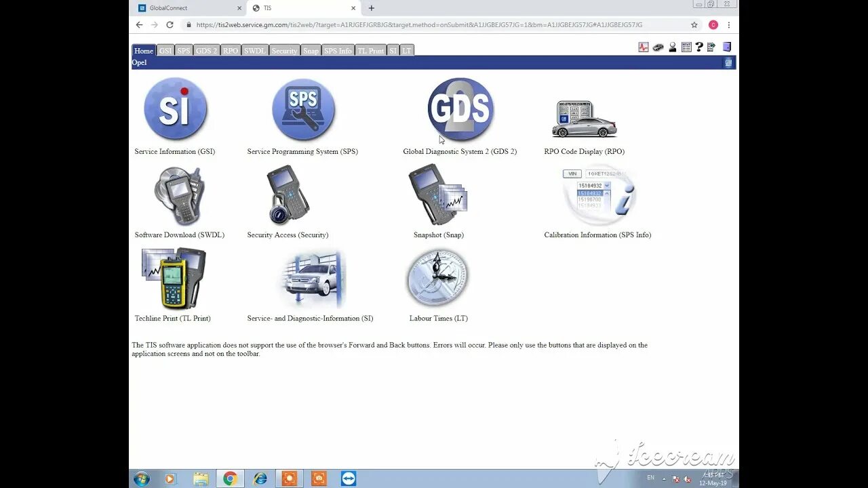Open the Windows Start button

(142, 479)
